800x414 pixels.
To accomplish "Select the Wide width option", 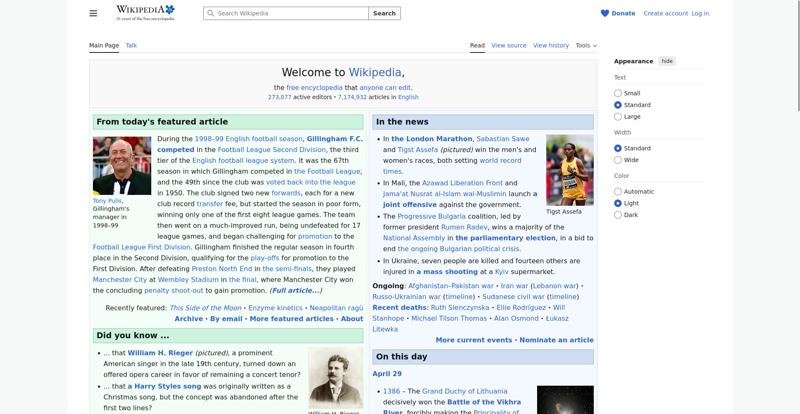I will click(x=618, y=160).
